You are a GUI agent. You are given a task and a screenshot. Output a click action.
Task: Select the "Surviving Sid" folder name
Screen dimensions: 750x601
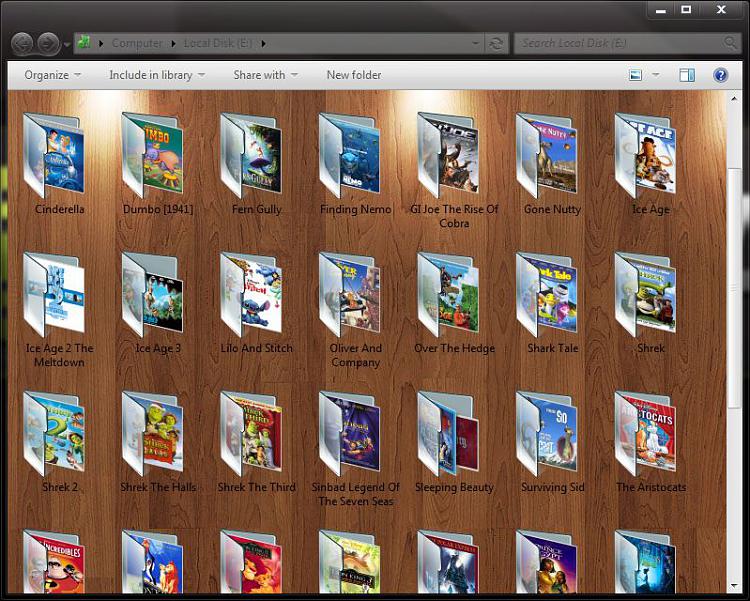[552, 487]
